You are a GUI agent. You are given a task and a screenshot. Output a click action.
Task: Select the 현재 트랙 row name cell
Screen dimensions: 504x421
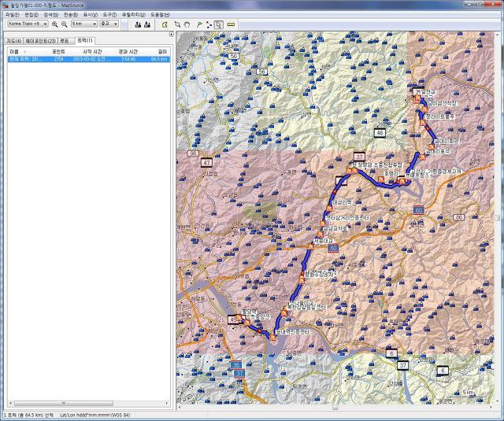[x=26, y=59]
